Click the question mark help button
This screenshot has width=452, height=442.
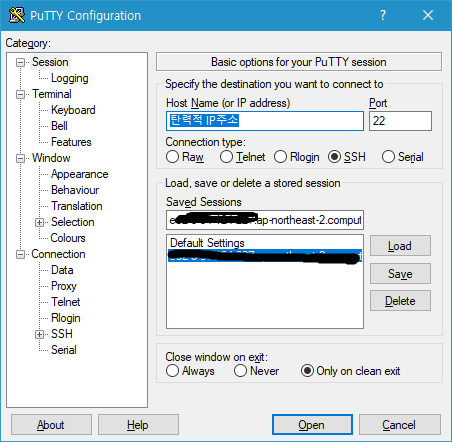click(x=383, y=15)
